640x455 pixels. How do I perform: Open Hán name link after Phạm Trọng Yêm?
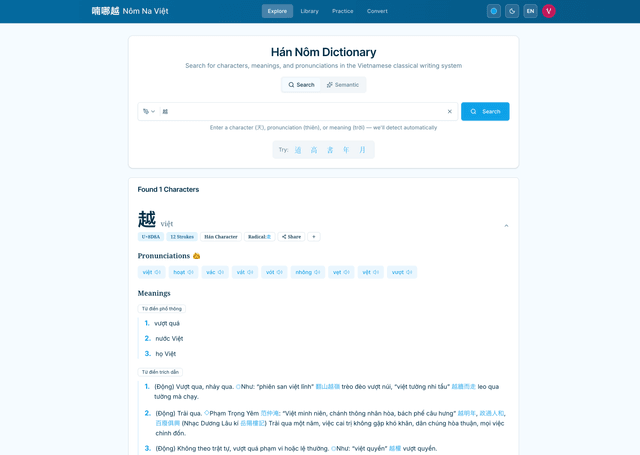(269, 413)
